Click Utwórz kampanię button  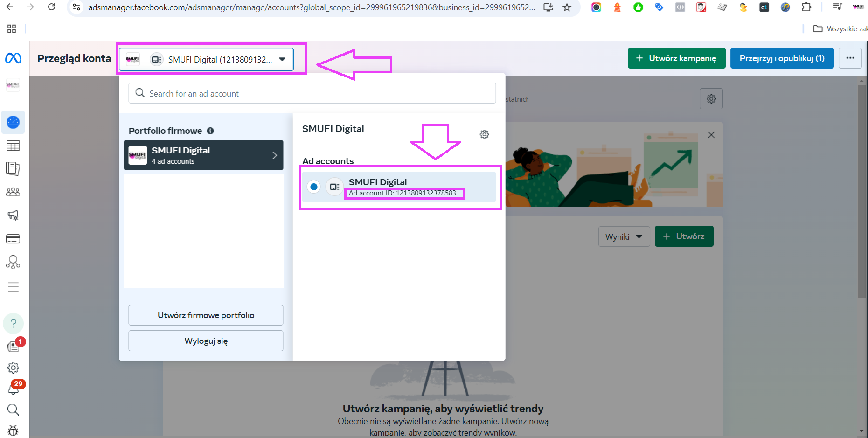click(676, 58)
